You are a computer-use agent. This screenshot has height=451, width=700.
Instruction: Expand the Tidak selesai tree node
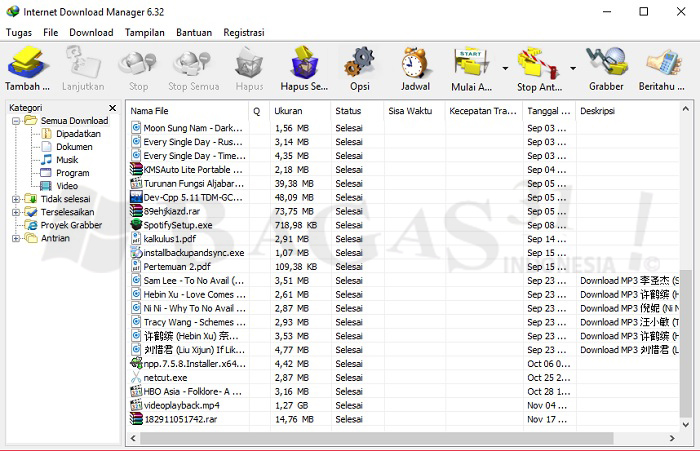(16, 199)
